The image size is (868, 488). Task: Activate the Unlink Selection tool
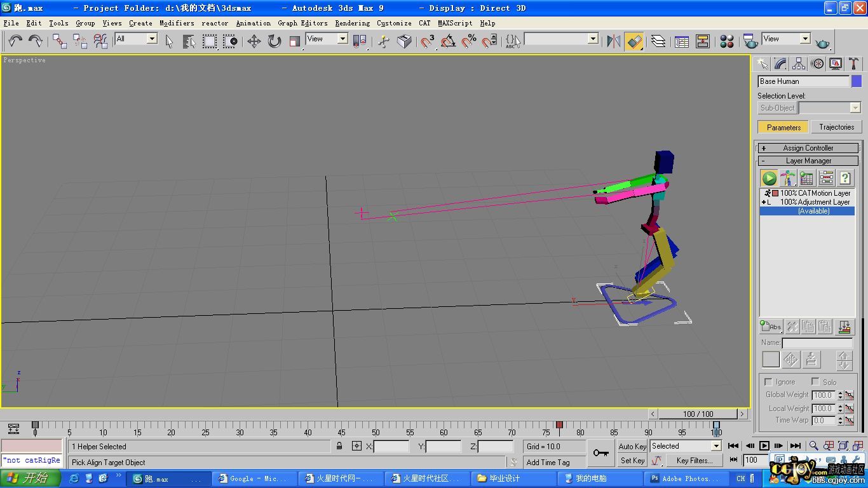coord(80,41)
